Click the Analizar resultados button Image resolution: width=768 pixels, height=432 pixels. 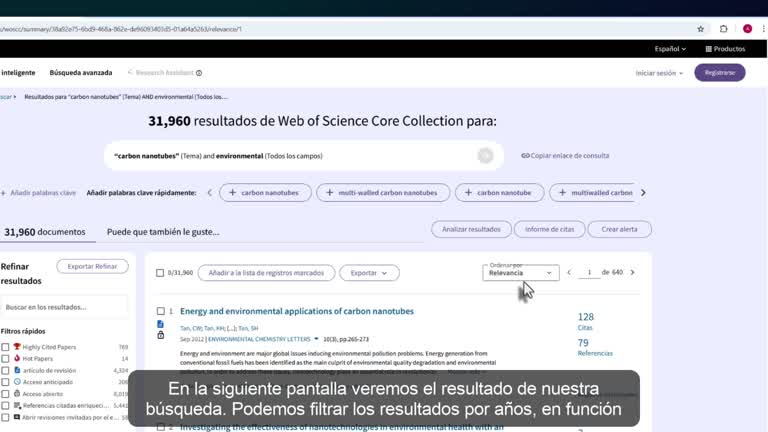[471, 229]
